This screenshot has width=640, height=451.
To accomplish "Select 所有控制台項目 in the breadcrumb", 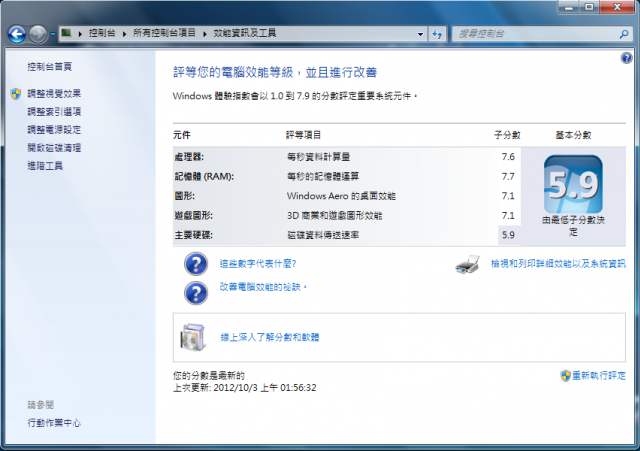I will point(164,33).
